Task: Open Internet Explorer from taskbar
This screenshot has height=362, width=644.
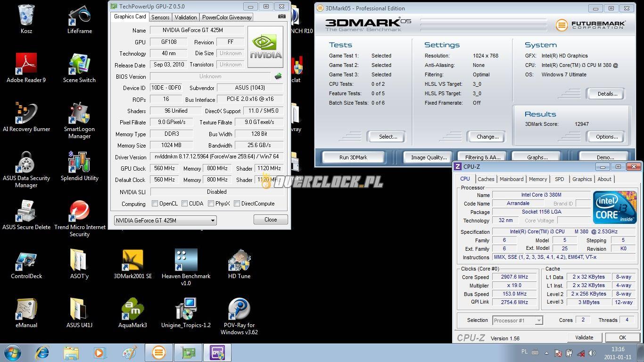Action: pos(42,353)
